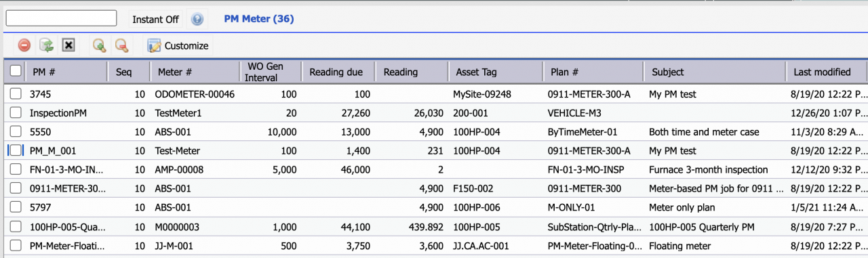Click the magnifier with green plus icon
868x258 pixels.
tap(100, 45)
